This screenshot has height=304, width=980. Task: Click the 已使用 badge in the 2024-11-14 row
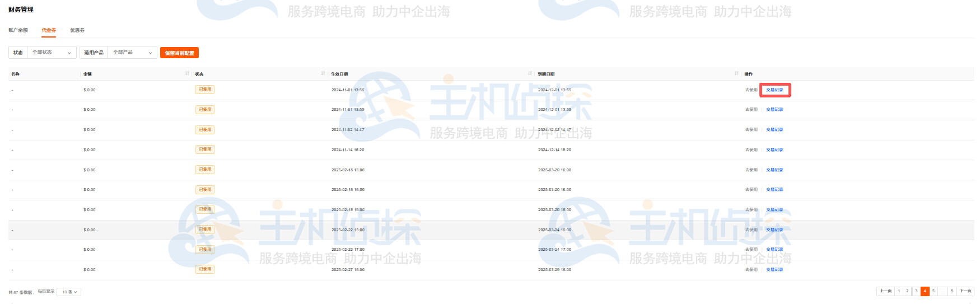coord(205,149)
